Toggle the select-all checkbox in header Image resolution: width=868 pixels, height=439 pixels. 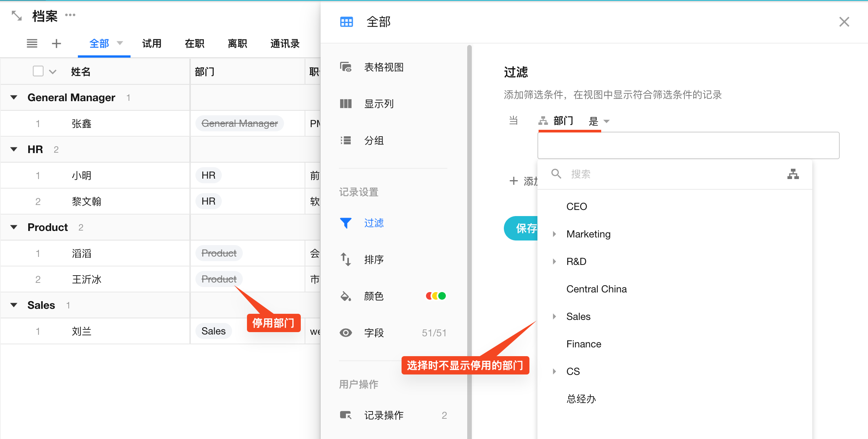tap(38, 71)
